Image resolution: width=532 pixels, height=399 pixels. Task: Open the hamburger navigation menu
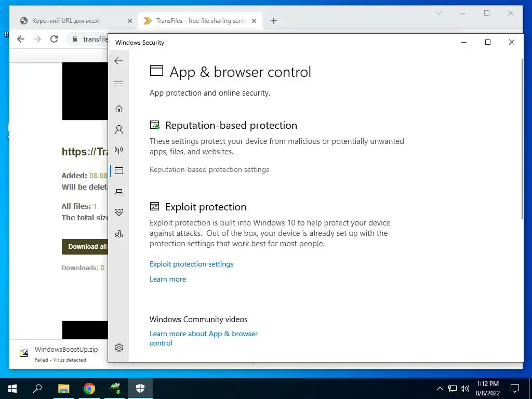click(118, 84)
